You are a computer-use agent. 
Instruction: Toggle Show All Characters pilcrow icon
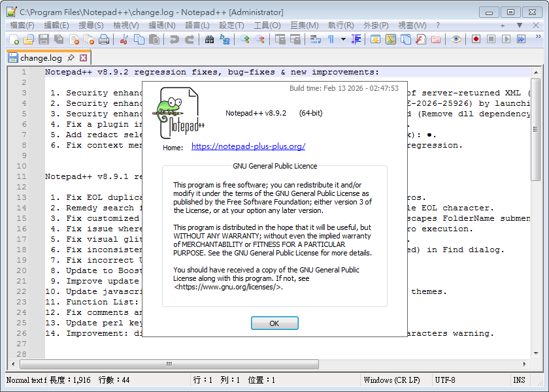(331, 39)
